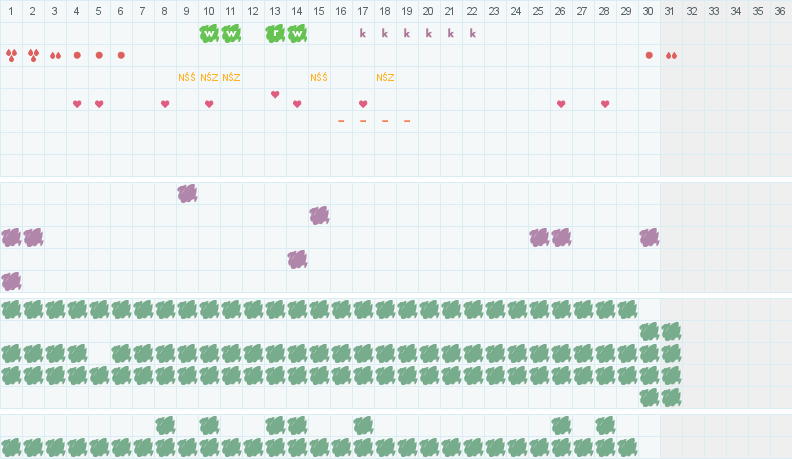The image size is (792, 459).
Task: Click the purple scribble on day 14
Action: [x=298, y=260]
